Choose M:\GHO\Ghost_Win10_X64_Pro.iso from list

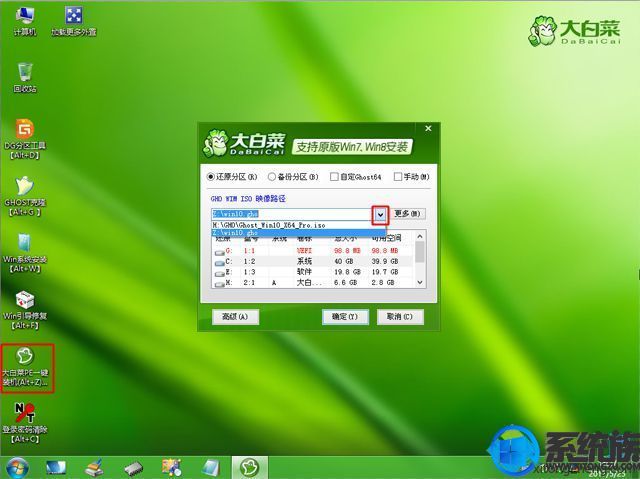coord(298,225)
